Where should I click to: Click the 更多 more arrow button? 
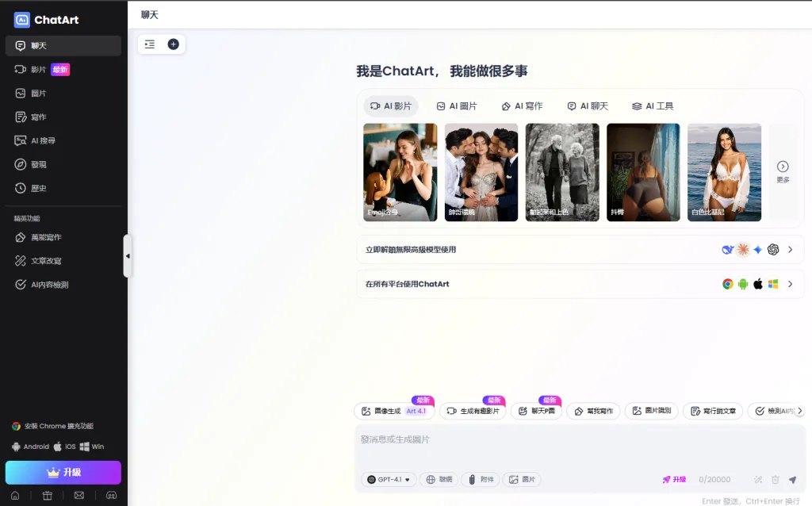(x=783, y=171)
